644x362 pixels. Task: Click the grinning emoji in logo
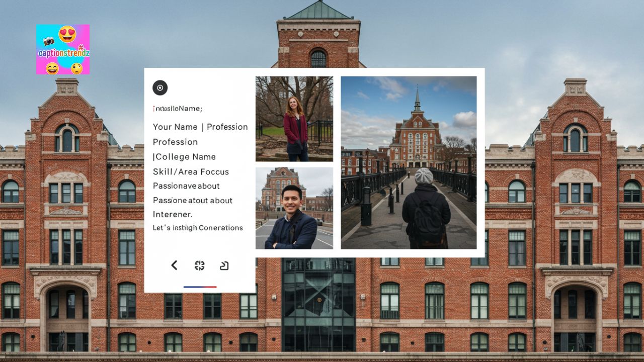52,68
